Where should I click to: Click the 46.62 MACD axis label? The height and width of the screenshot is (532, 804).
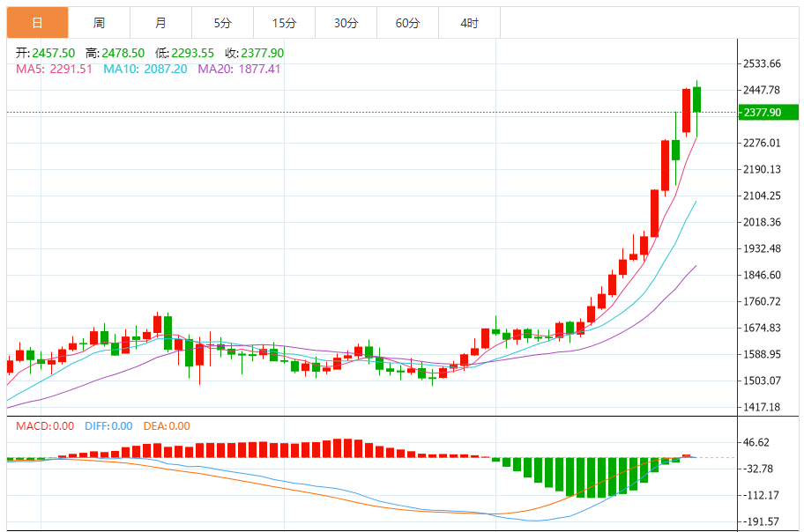(758, 443)
